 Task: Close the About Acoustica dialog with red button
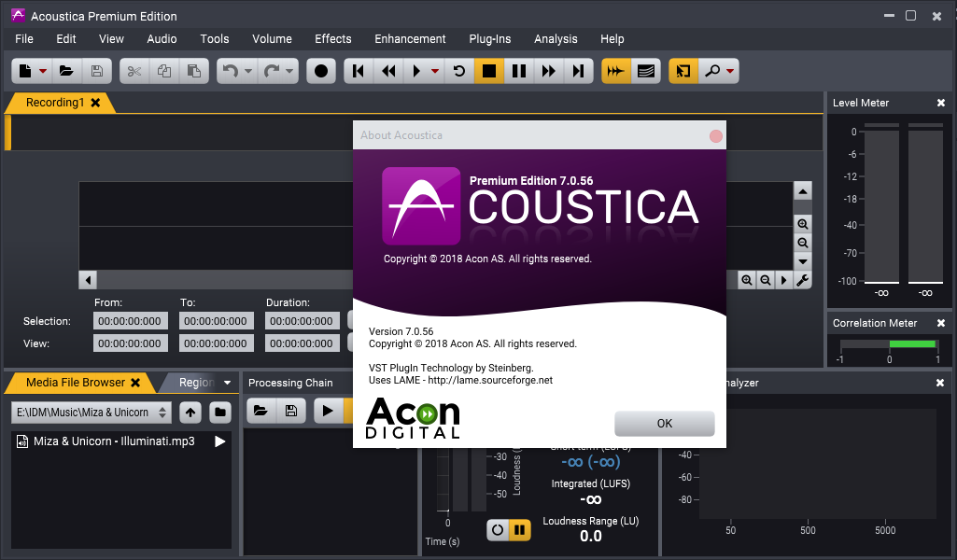tap(716, 136)
